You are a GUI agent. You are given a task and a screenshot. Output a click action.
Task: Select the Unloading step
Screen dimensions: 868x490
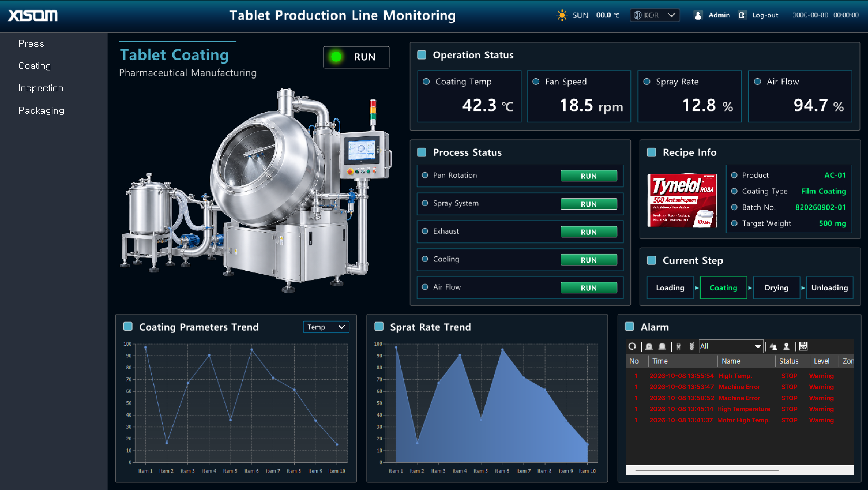click(x=830, y=288)
